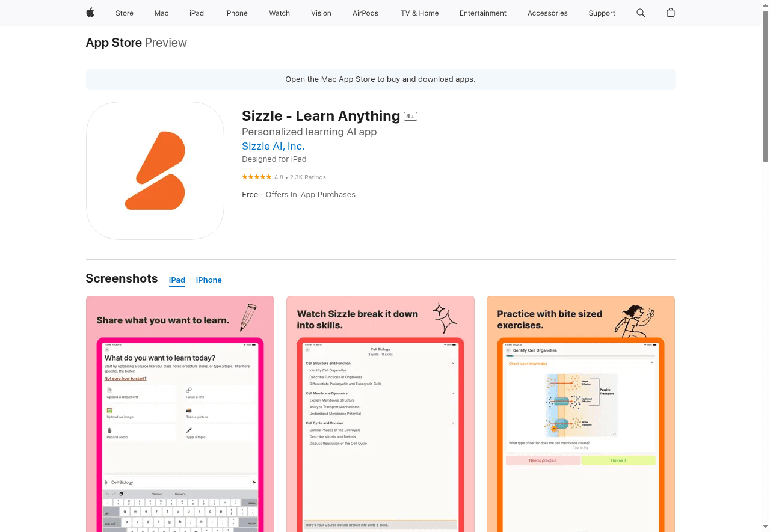
Task: Go to the AirPods menu
Action: [365, 13]
